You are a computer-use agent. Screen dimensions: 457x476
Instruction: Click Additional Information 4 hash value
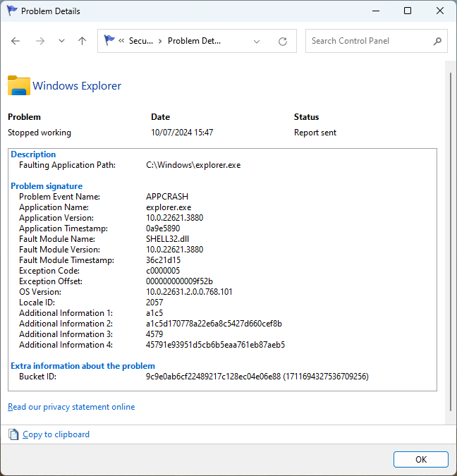click(216, 345)
